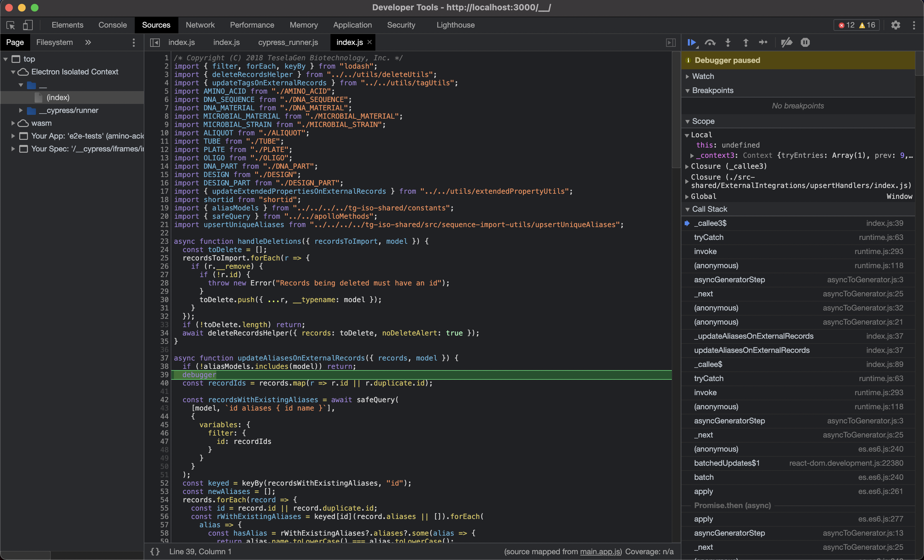Open the Network tab

[200, 25]
